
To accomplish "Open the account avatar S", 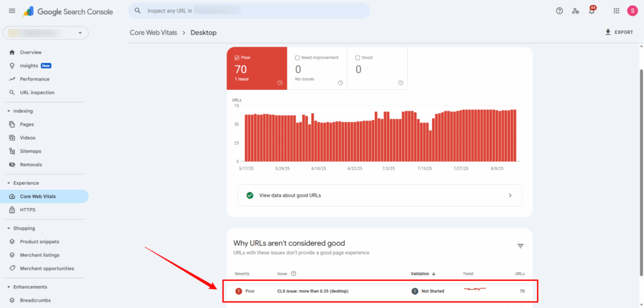I will [632, 11].
